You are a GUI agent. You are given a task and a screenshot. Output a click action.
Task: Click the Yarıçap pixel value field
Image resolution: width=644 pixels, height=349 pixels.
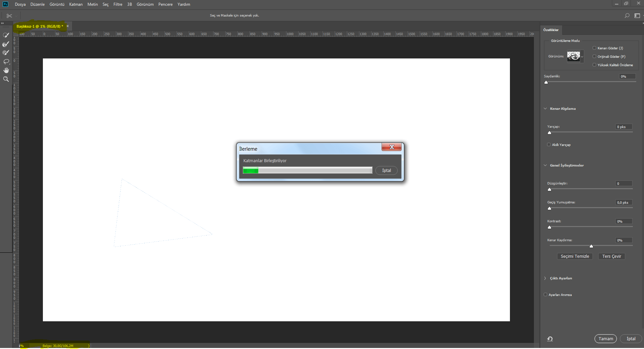tap(624, 127)
